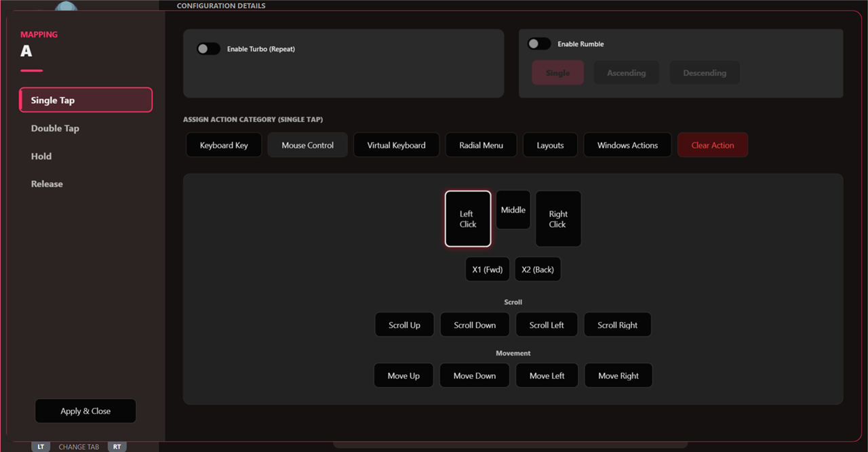Assign Scroll Up action

pyautogui.click(x=405, y=325)
